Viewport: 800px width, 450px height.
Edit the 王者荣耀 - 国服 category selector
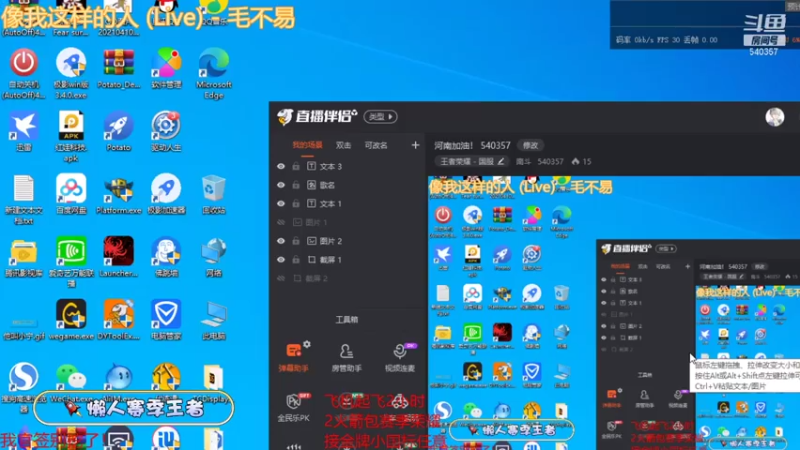click(x=472, y=161)
